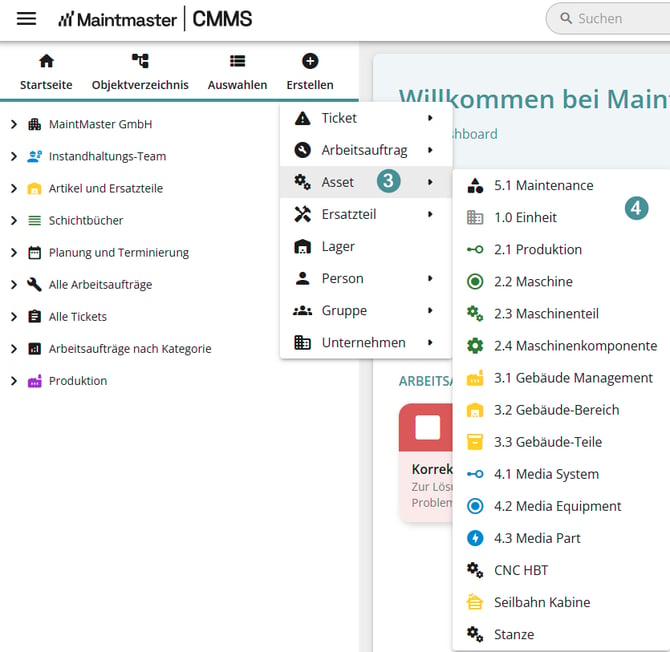Click Arbeitsaufträge nach Kategorie chart icon
Image resolution: width=670 pixels, height=652 pixels.
coord(35,349)
